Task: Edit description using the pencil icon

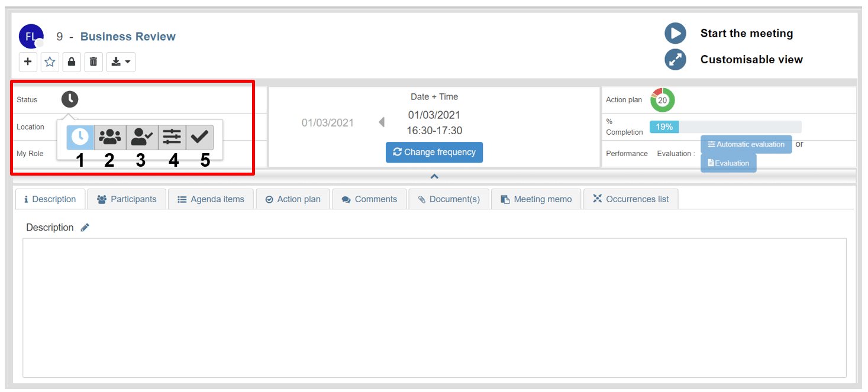Action: pyautogui.click(x=85, y=228)
